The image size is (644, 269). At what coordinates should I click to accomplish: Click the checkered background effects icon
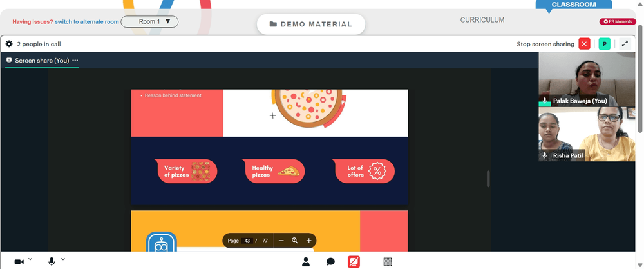387,262
